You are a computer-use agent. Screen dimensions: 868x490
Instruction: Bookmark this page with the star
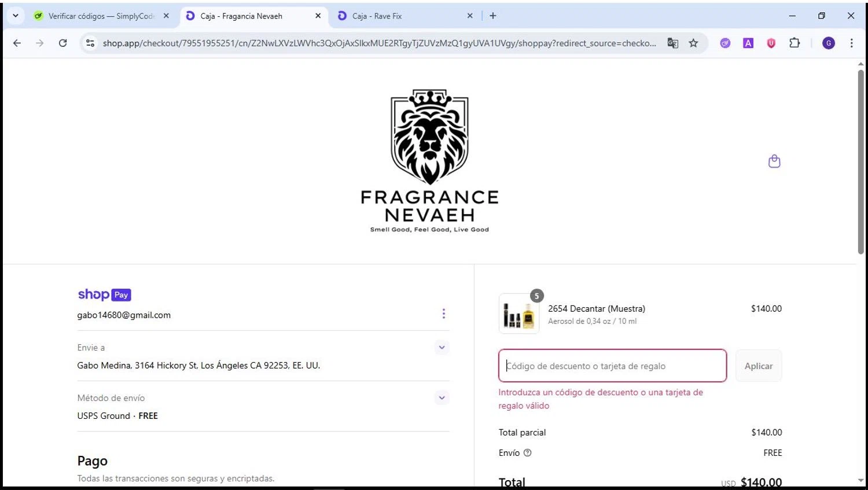point(693,43)
